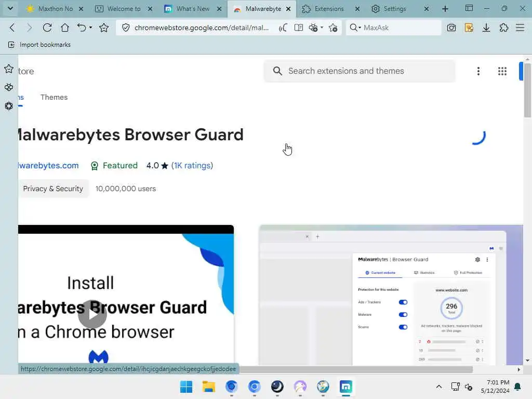
Task: Toggle night mode moon icon in address bar
Action: [283, 28]
